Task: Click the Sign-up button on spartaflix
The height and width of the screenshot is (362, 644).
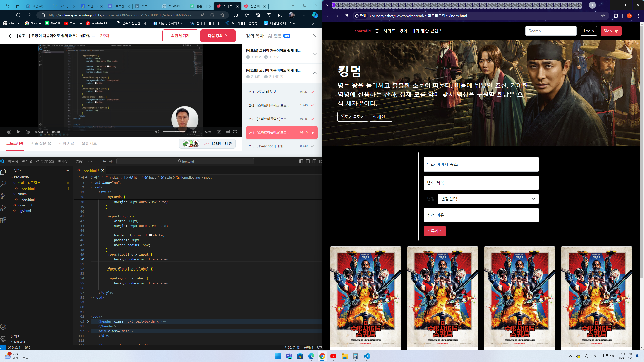Action: click(x=611, y=31)
